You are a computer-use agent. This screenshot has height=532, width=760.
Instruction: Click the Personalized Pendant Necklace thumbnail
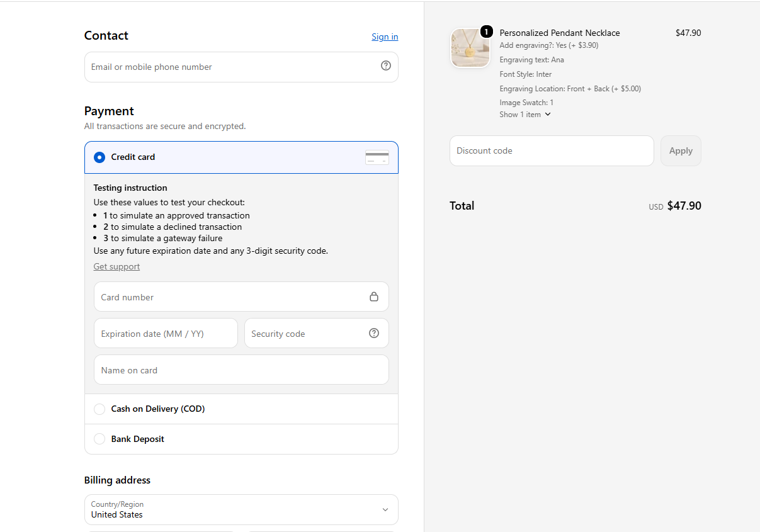[470, 48]
